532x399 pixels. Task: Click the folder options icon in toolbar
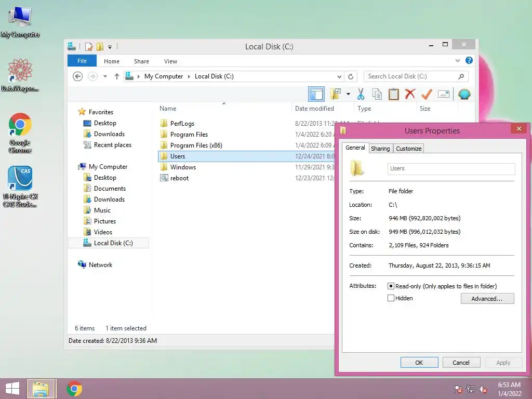click(x=336, y=94)
